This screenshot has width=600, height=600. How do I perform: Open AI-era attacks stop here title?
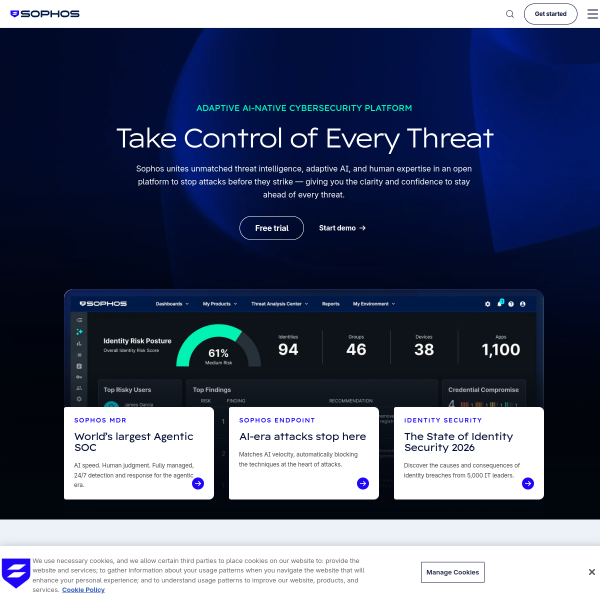302,437
